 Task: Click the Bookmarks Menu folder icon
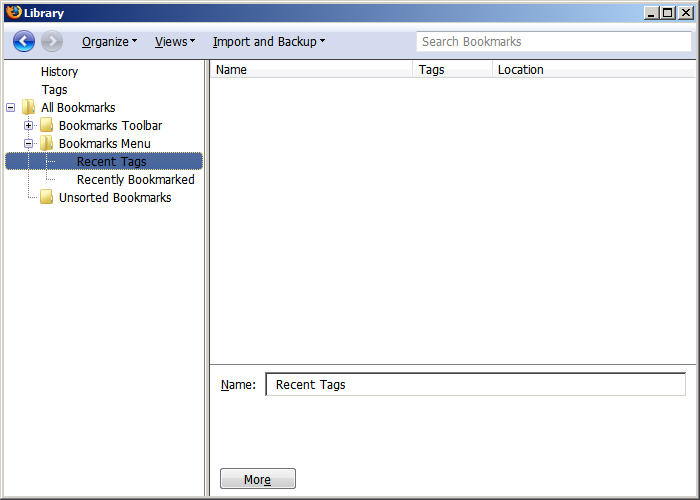pyautogui.click(x=46, y=143)
